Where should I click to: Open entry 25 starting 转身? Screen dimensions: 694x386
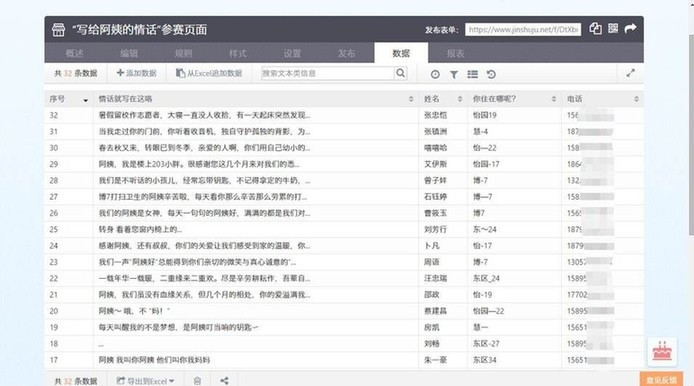tap(140, 230)
